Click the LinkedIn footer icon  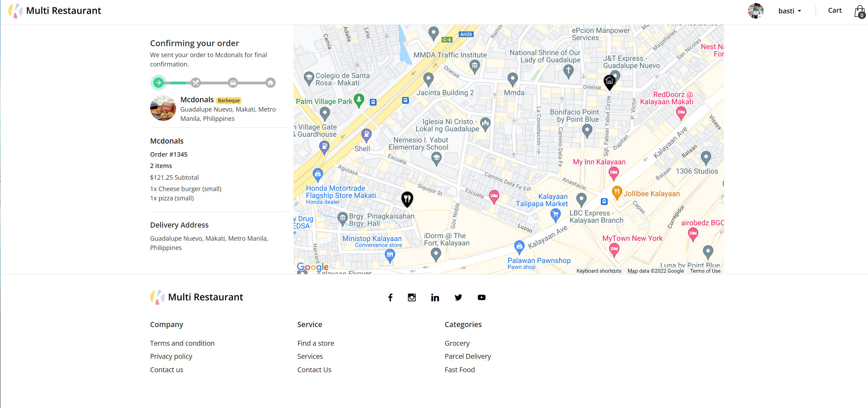pos(435,297)
